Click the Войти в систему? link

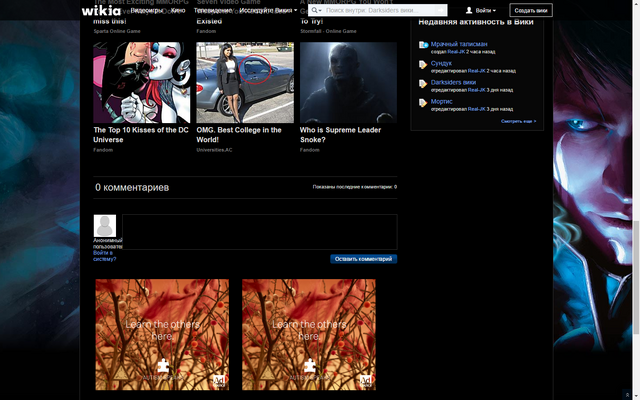[104, 256]
